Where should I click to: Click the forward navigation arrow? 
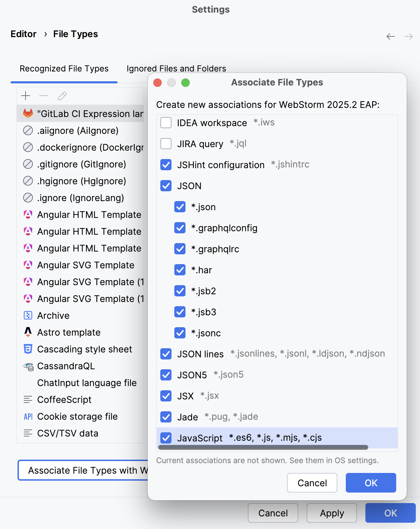408,36
